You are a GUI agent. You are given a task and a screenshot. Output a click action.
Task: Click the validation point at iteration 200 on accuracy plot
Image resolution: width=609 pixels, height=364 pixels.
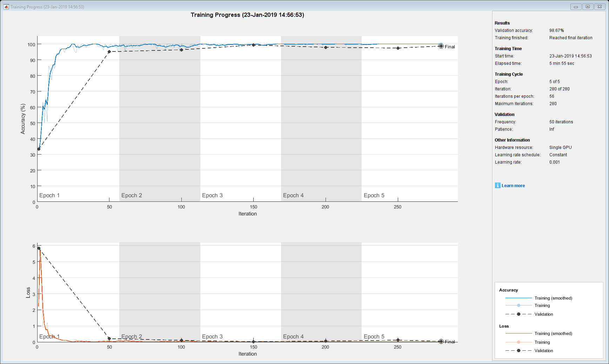[326, 47]
